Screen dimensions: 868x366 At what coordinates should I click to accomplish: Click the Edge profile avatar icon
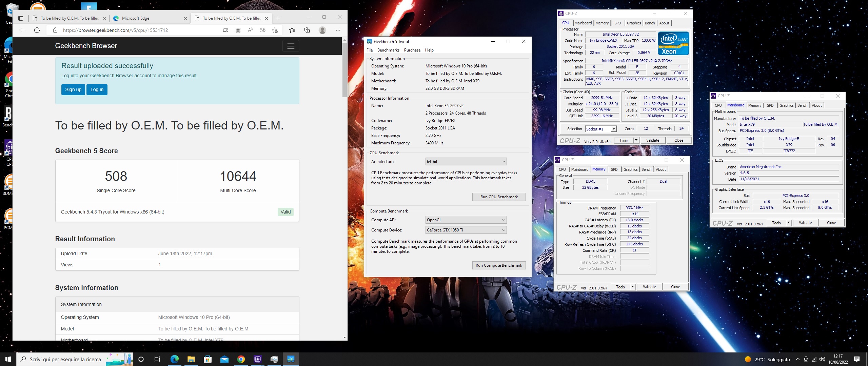click(322, 30)
